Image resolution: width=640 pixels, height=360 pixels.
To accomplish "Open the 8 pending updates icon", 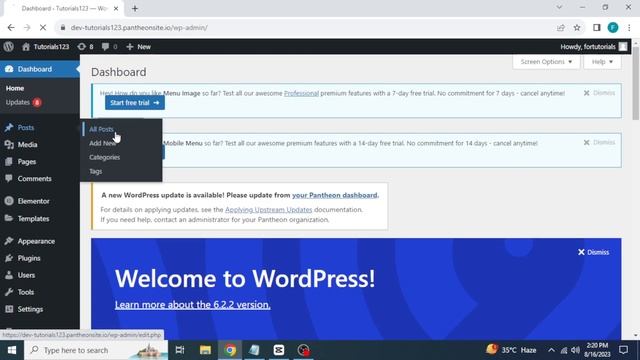I will (x=82, y=47).
